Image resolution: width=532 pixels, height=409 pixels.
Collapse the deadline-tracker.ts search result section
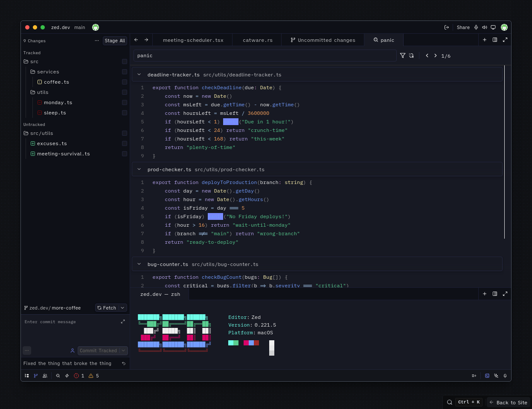(x=139, y=74)
